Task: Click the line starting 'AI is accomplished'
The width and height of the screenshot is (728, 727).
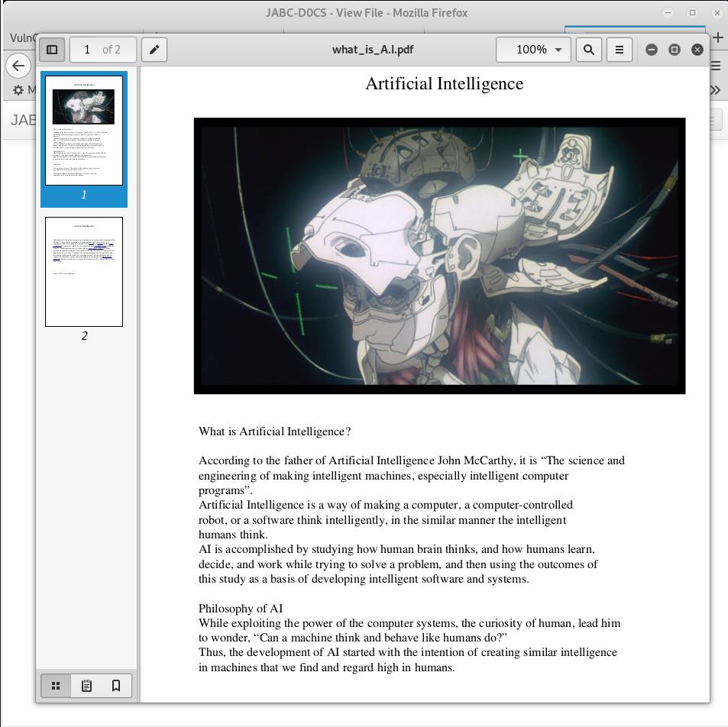Action: (x=396, y=549)
